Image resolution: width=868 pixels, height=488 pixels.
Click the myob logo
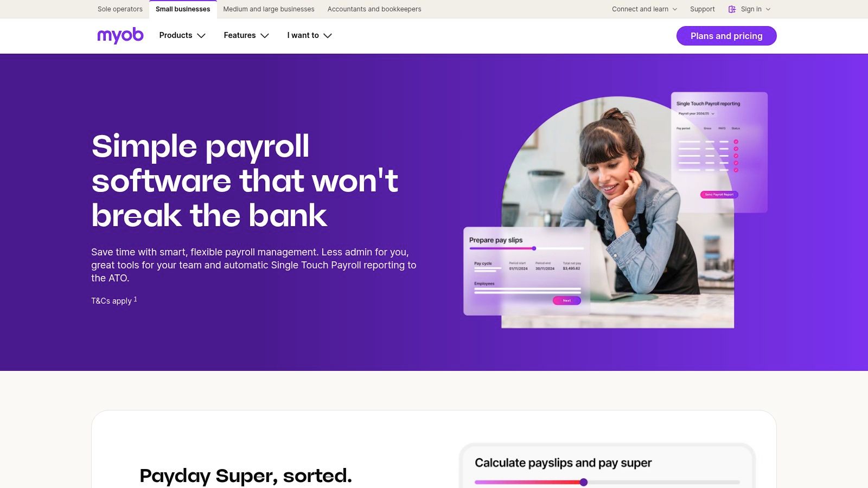click(120, 35)
